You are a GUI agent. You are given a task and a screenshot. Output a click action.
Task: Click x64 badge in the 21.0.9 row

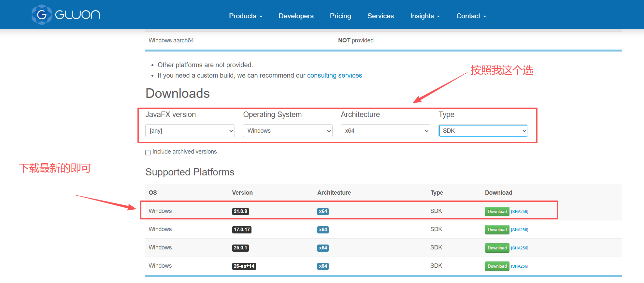tap(323, 211)
